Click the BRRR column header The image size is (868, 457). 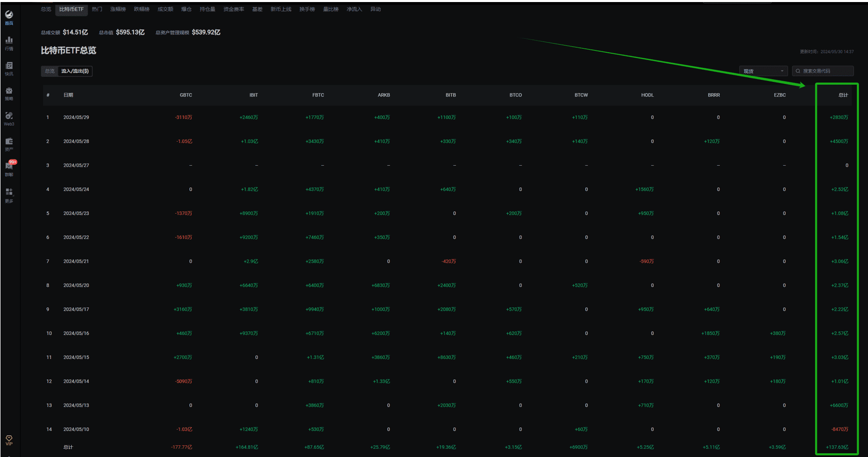[714, 95]
